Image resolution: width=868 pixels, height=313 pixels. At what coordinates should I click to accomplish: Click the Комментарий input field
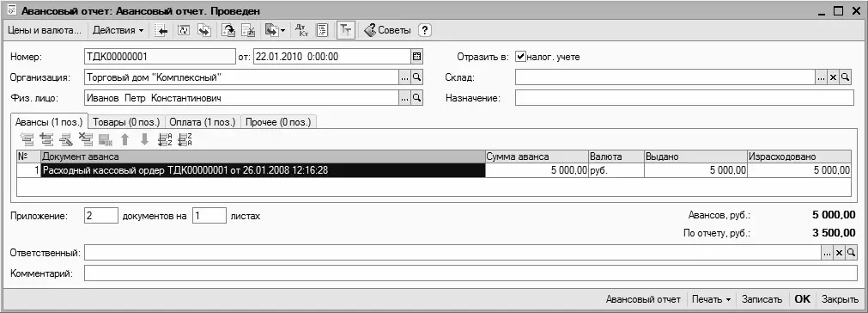[470, 273]
